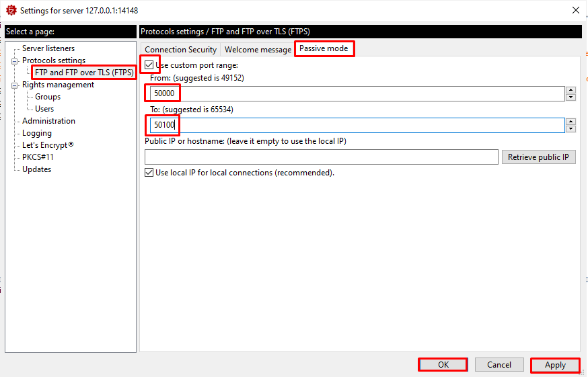
Task: Open the Welcome message tab
Action: click(258, 50)
